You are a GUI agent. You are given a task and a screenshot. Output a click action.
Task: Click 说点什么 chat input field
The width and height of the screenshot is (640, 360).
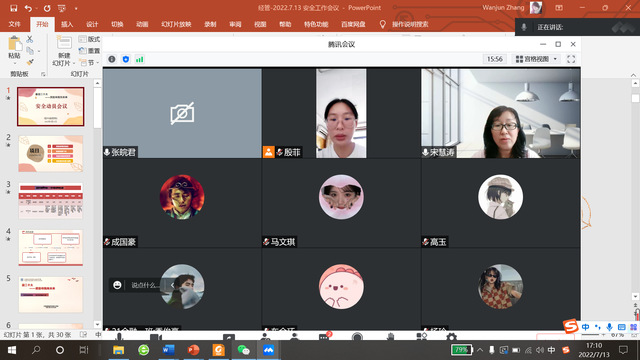(145, 285)
